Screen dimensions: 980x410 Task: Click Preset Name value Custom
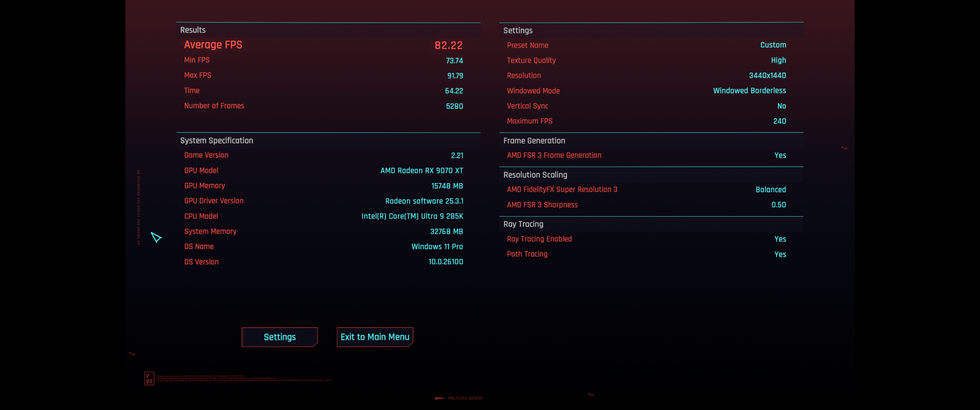(x=773, y=45)
